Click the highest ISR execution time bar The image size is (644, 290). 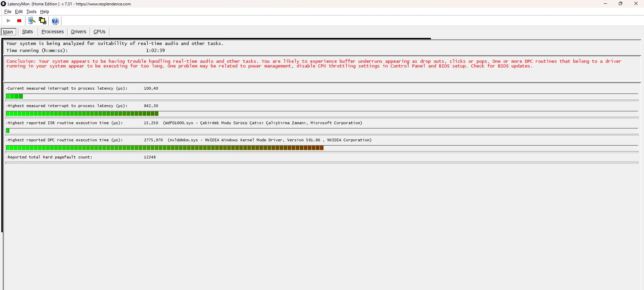(322, 131)
